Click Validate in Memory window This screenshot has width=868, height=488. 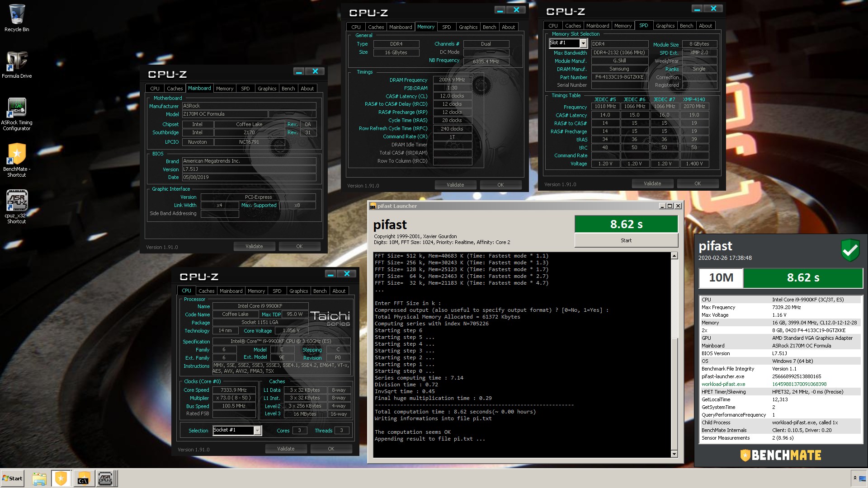(x=455, y=185)
